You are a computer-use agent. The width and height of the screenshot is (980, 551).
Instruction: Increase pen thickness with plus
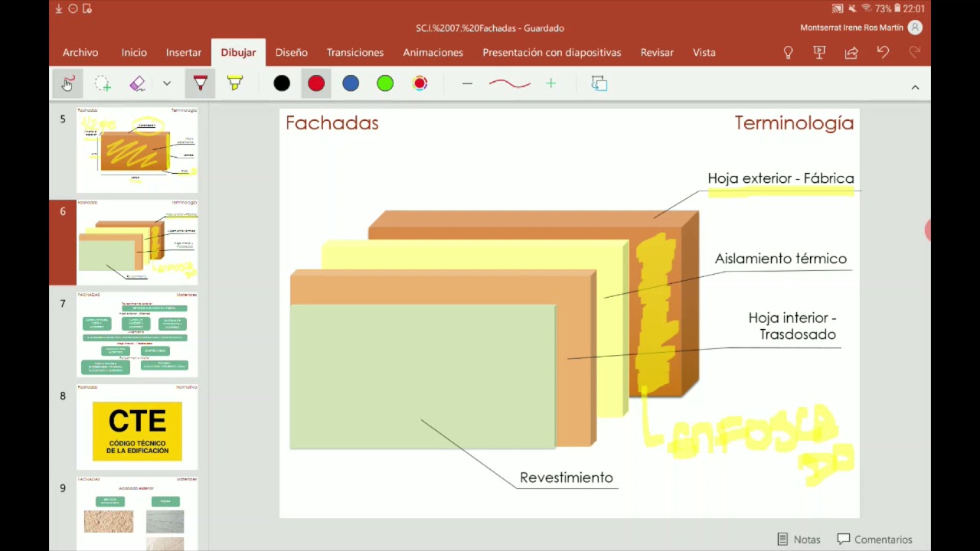[550, 83]
